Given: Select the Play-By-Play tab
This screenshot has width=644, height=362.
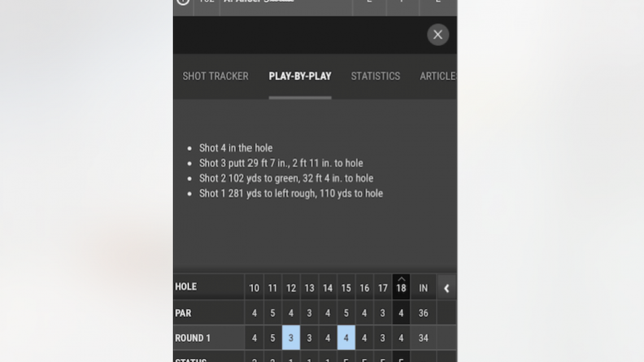Looking at the screenshot, I should tap(300, 76).
